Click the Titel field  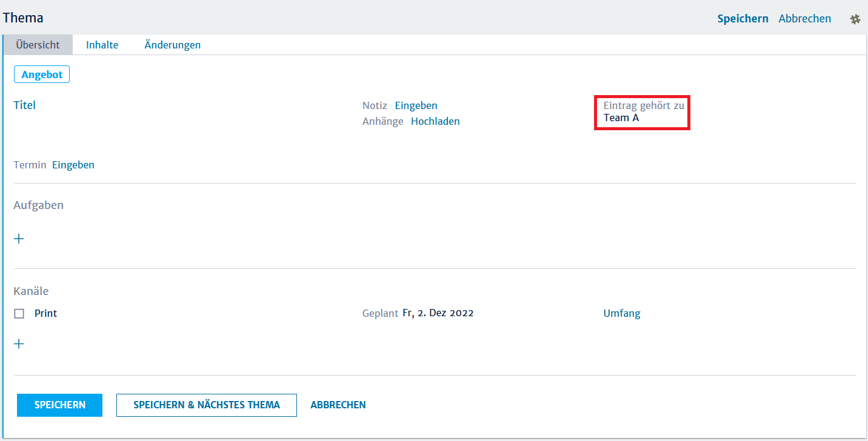[x=25, y=105]
